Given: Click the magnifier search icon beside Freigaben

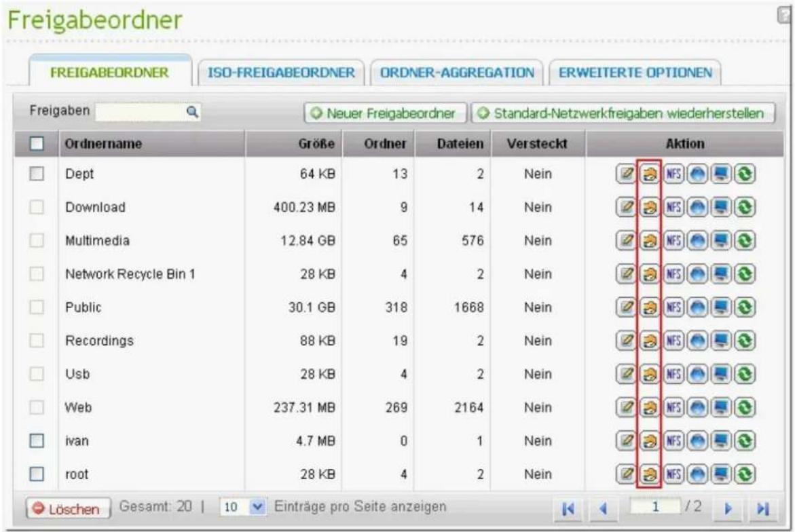Looking at the screenshot, I should coord(192,111).
